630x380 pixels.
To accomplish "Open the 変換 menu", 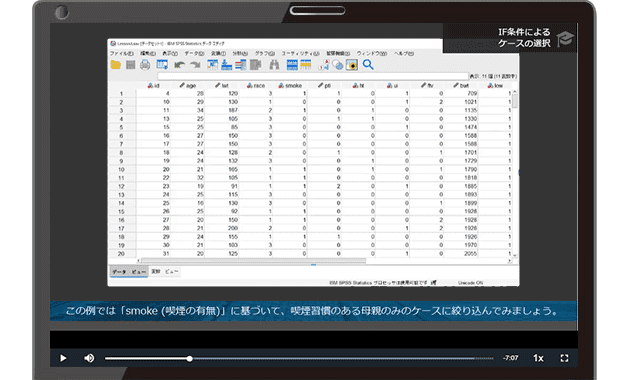I will tap(219, 53).
